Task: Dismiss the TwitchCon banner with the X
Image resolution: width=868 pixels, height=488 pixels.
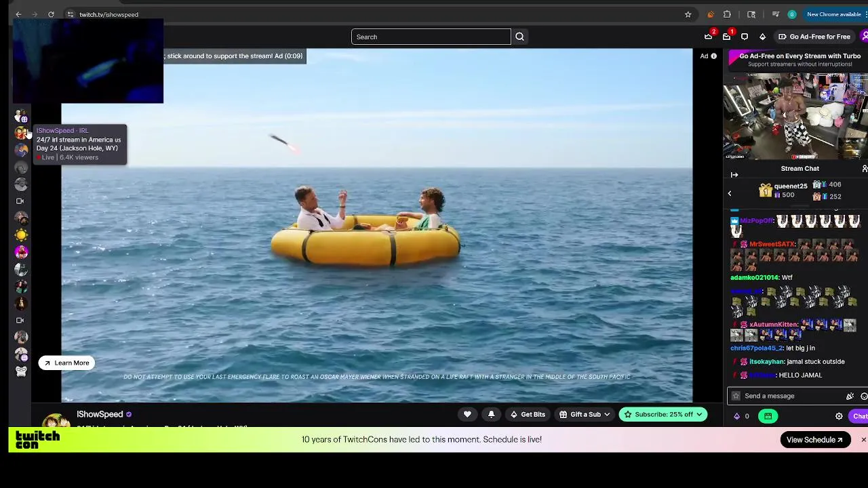Action: pos(863,440)
